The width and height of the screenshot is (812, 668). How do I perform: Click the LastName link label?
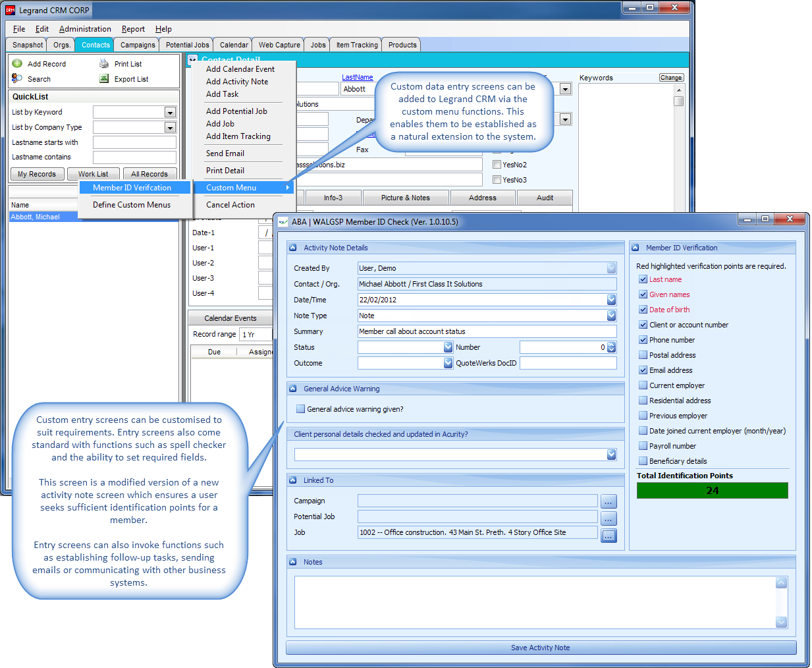coord(358,77)
